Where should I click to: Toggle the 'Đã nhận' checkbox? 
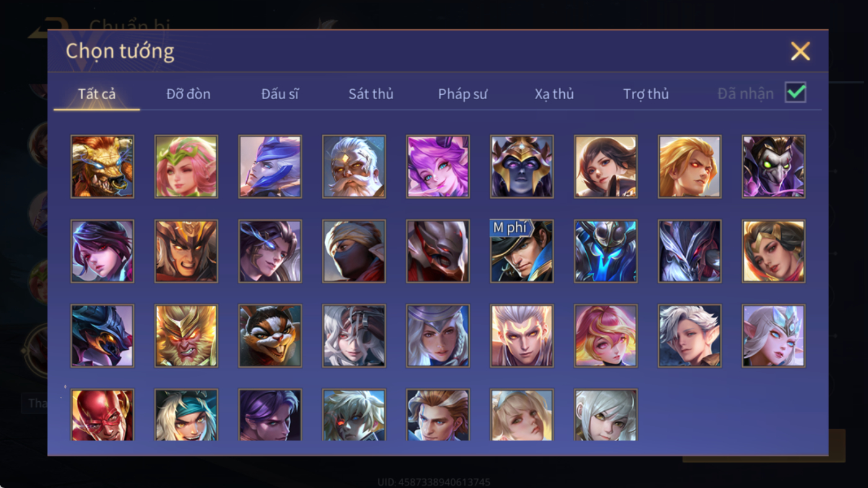(795, 93)
